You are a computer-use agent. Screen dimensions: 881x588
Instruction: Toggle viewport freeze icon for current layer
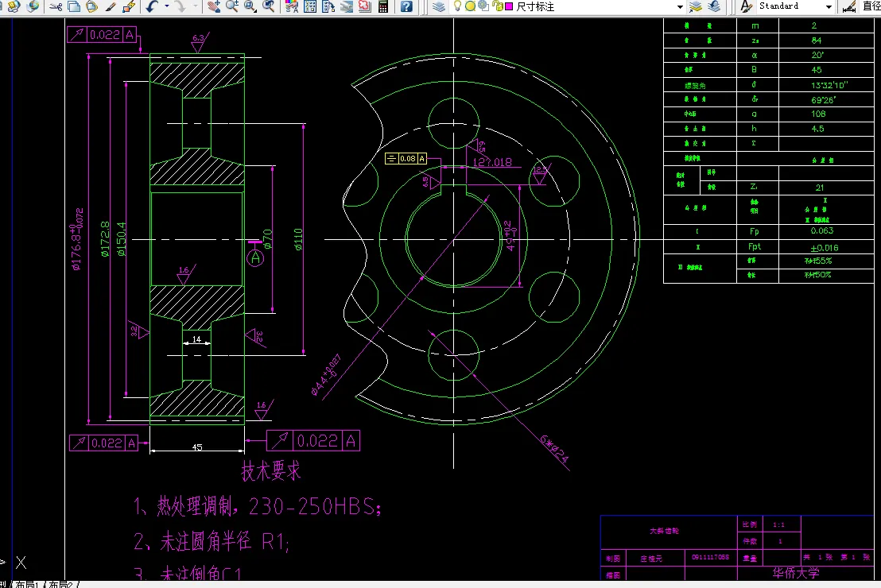(483, 6)
